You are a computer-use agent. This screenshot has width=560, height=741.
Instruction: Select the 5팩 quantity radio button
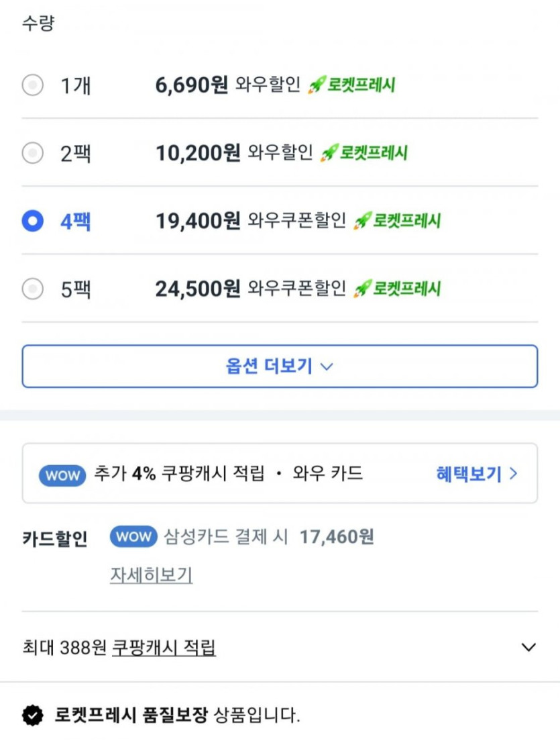click(x=32, y=289)
